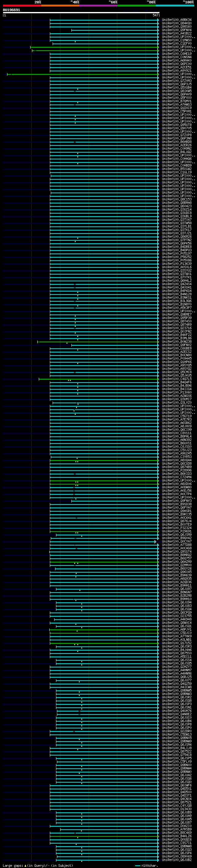The image size is (197, 868).
Task: Click the green 80% identity color bar
Action: pyautogui.click(x=137, y=6)
